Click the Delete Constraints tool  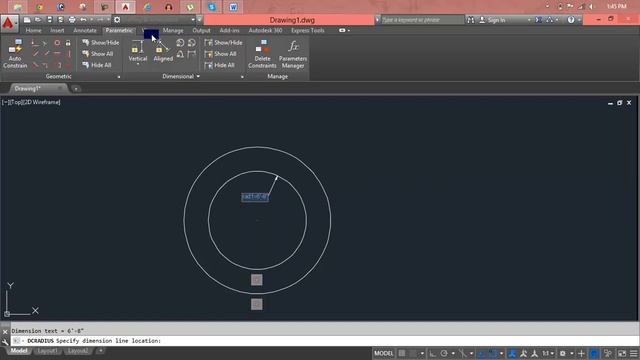click(262, 53)
